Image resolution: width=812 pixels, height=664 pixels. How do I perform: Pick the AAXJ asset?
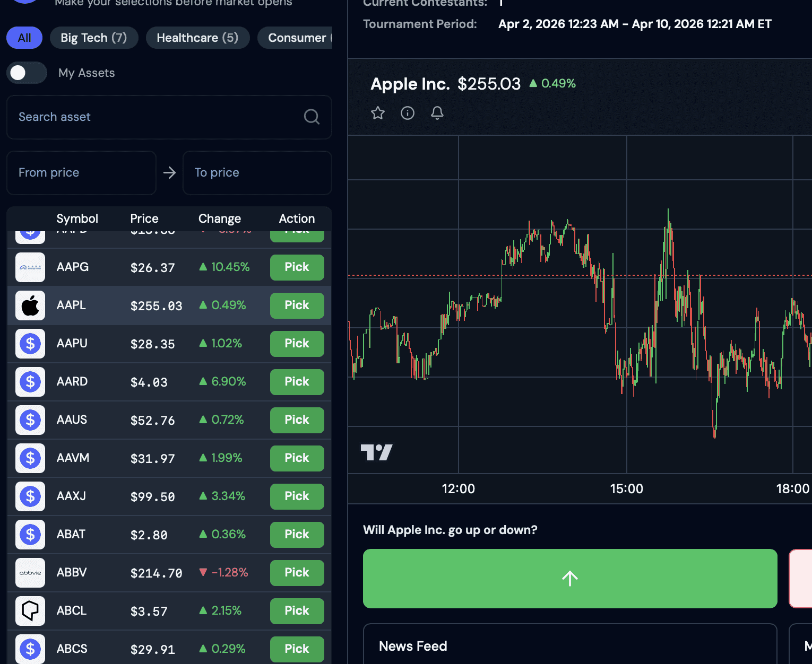point(297,496)
